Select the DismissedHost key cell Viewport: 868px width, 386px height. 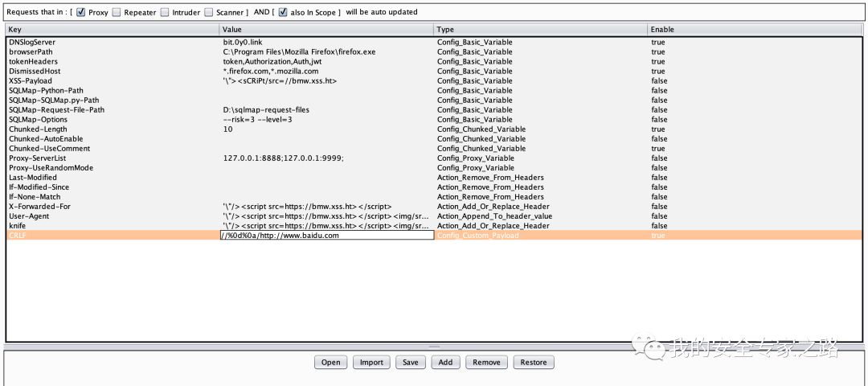113,71
